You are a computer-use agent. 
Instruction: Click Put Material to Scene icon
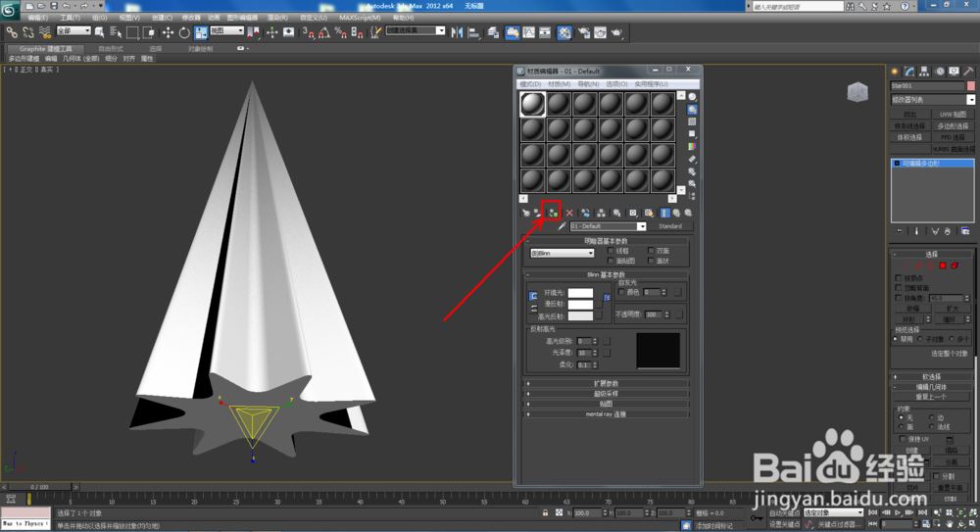(538, 214)
